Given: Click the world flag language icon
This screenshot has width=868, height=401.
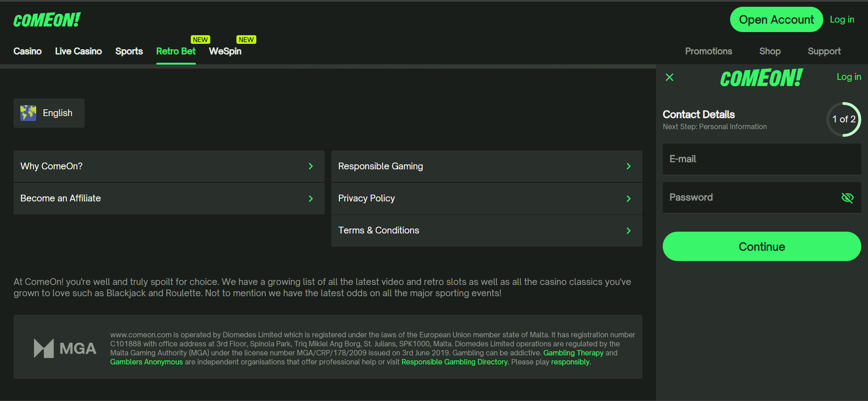Looking at the screenshot, I should point(28,113).
